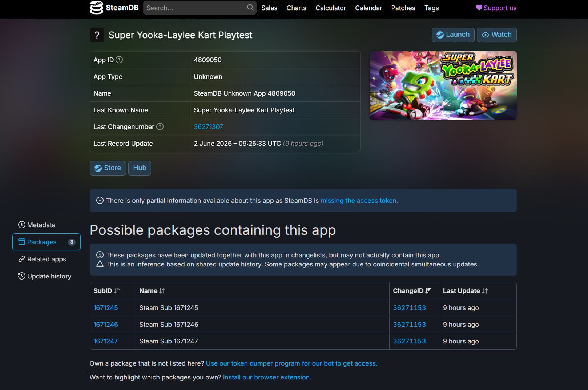Click the Steam Sub 1671246 name cell

click(x=262, y=325)
